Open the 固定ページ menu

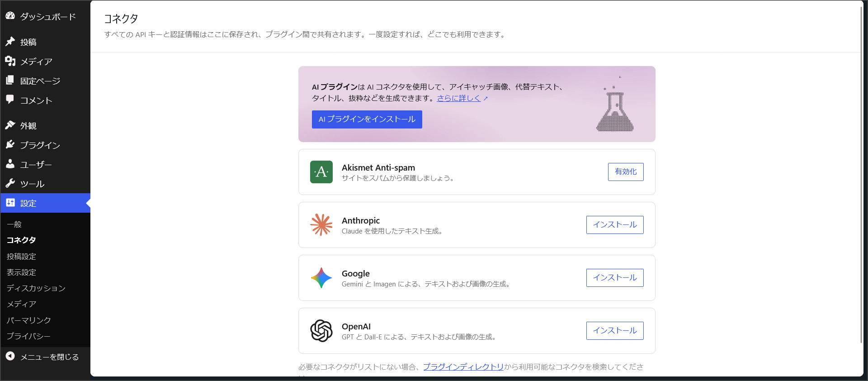[45, 81]
